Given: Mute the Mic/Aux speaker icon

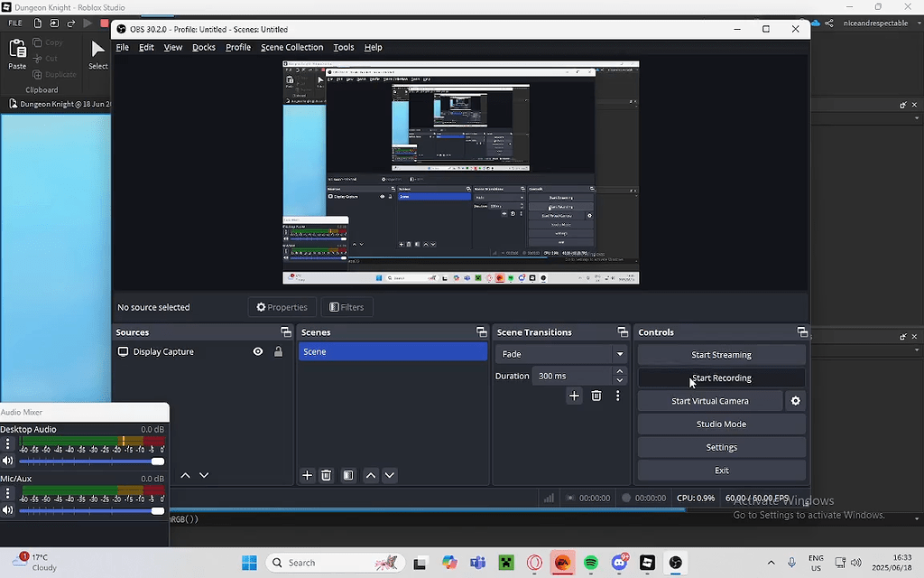Looking at the screenshot, I should 8,510.
